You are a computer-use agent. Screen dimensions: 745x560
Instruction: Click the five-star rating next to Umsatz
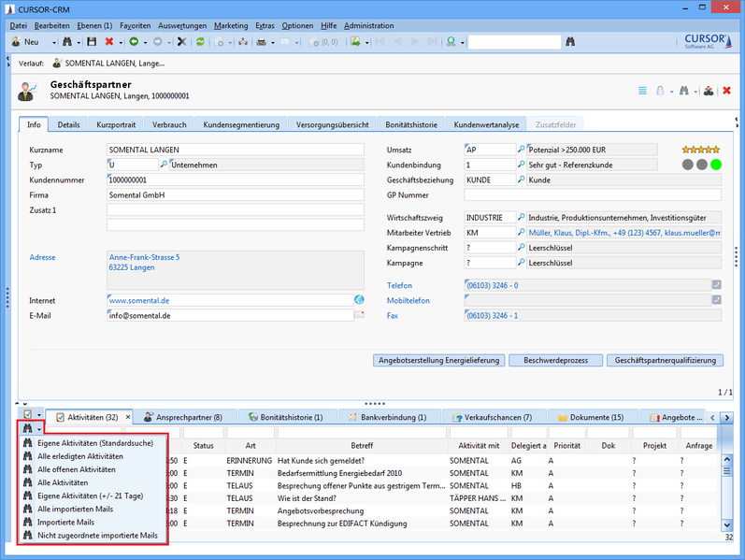click(x=701, y=149)
